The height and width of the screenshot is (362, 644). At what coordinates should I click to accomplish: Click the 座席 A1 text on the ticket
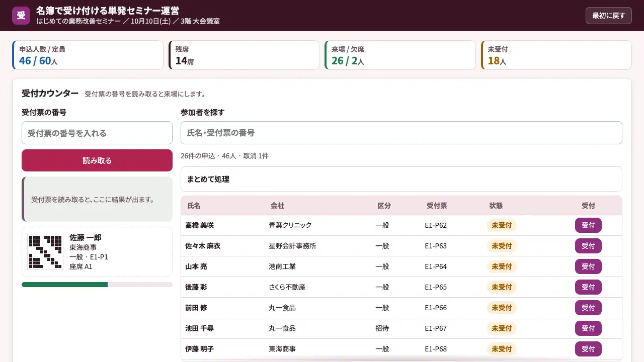(x=81, y=266)
